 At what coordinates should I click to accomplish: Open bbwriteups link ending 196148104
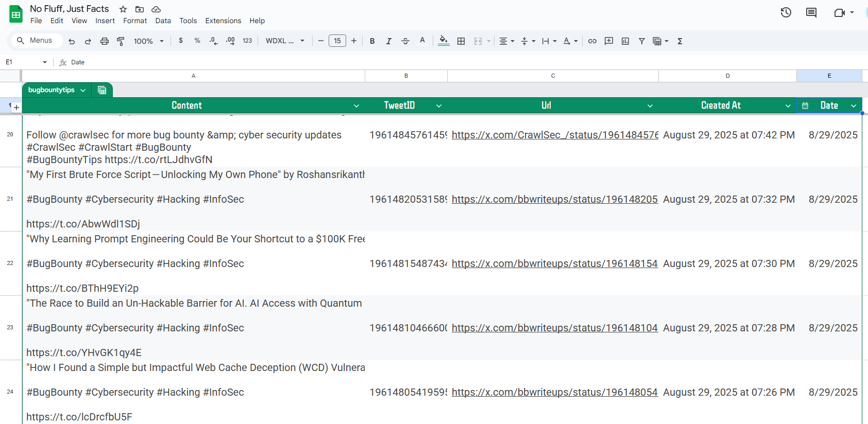(555, 328)
